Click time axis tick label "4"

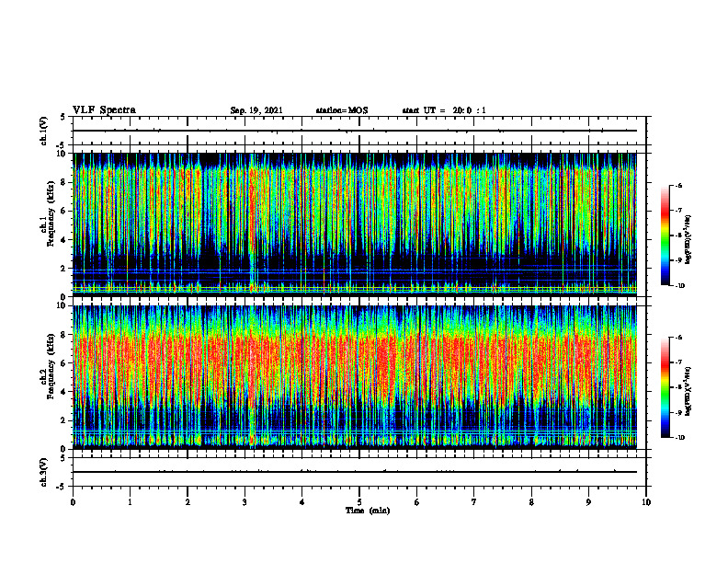(x=302, y=502)
